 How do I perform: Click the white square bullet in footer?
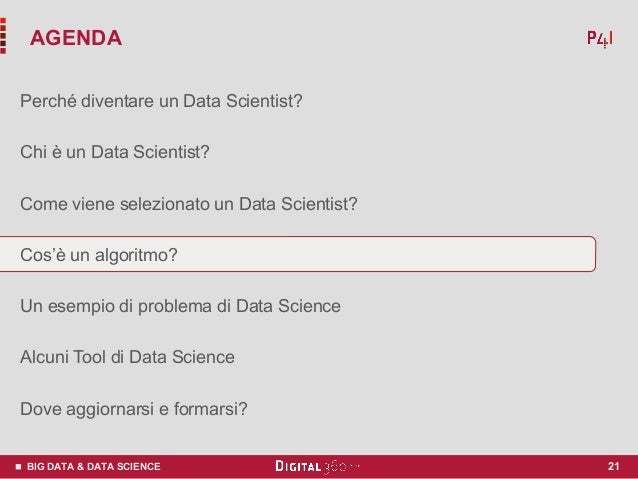18,466
